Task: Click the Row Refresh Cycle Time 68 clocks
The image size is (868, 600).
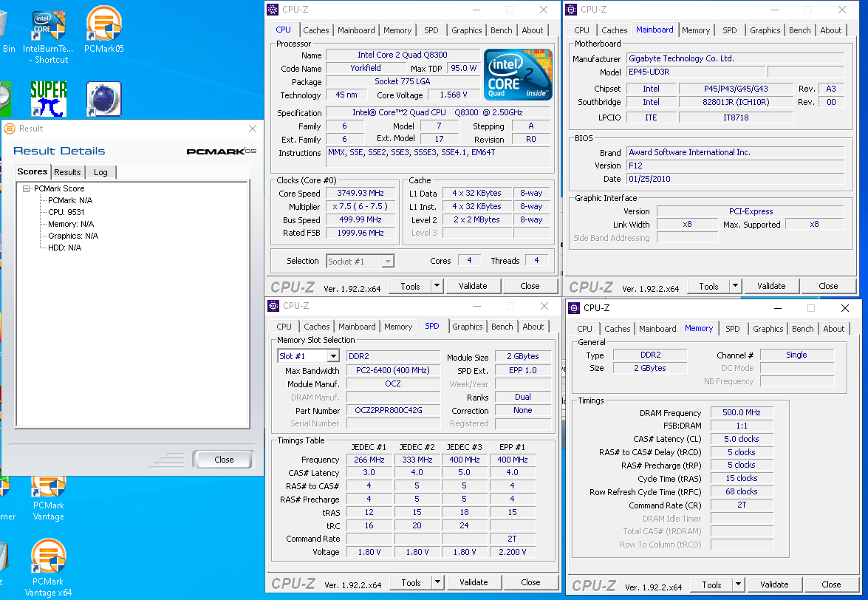Action: (x=742, y=491)
